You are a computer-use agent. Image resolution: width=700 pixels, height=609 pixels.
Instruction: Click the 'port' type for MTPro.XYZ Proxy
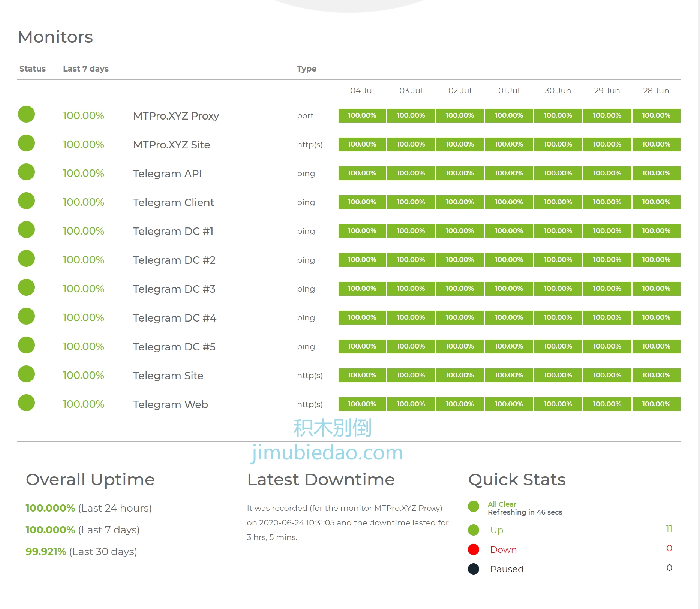pos(305,116)
